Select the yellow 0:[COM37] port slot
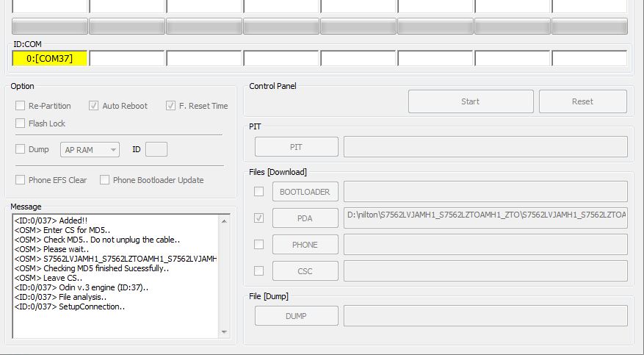The width and height of the screenshot is (644, 355). tap(50, 58)
